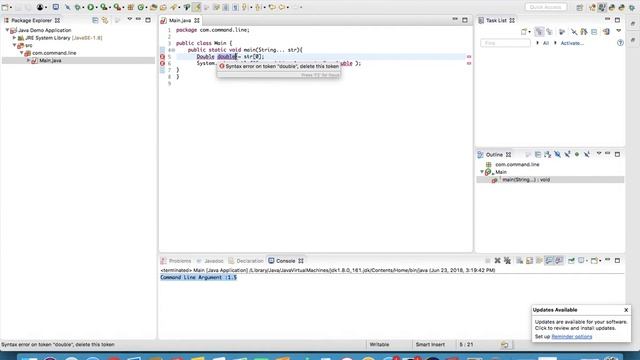The image size is (640, 360).
Task: Switch to Debug perspective gear icon
Action: click(632, 7)
